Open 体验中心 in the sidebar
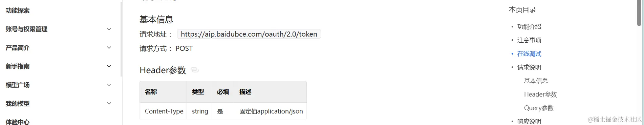 18,122
